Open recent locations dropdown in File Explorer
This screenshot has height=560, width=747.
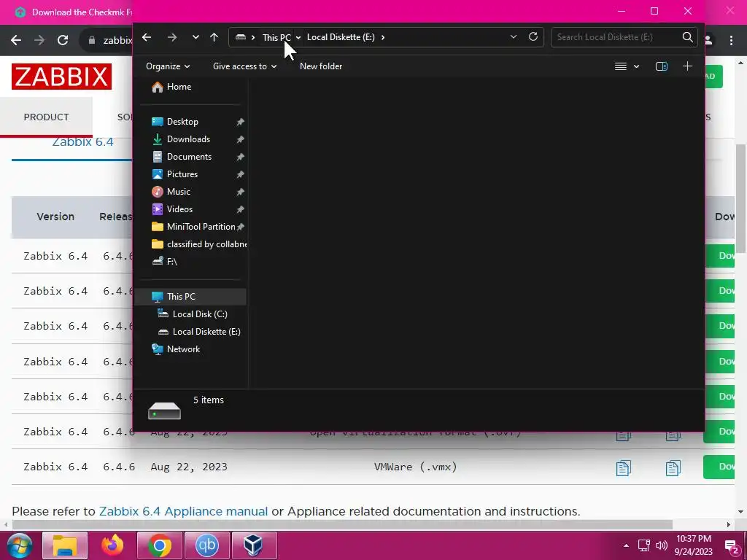click(196, 37)
